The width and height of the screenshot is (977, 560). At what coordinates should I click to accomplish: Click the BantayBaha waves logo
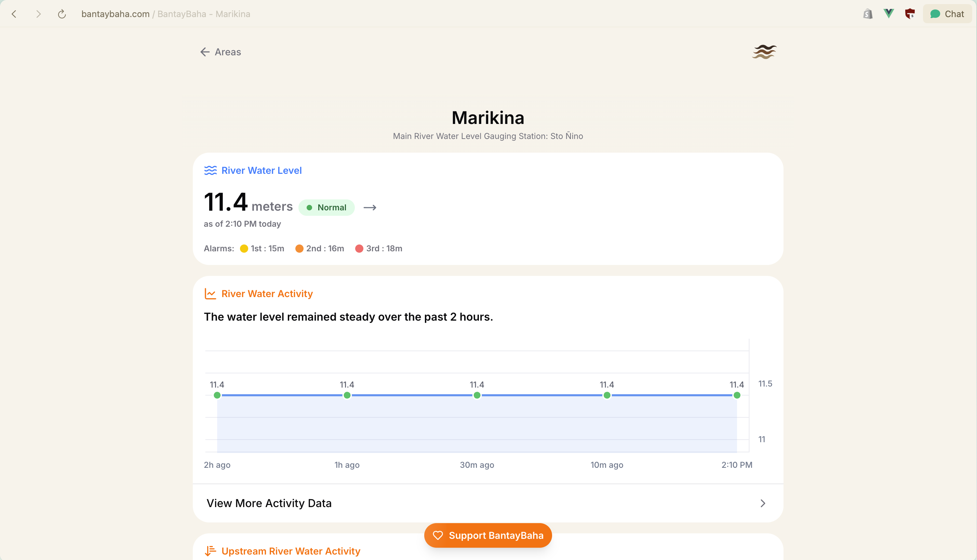coord(764,52)
